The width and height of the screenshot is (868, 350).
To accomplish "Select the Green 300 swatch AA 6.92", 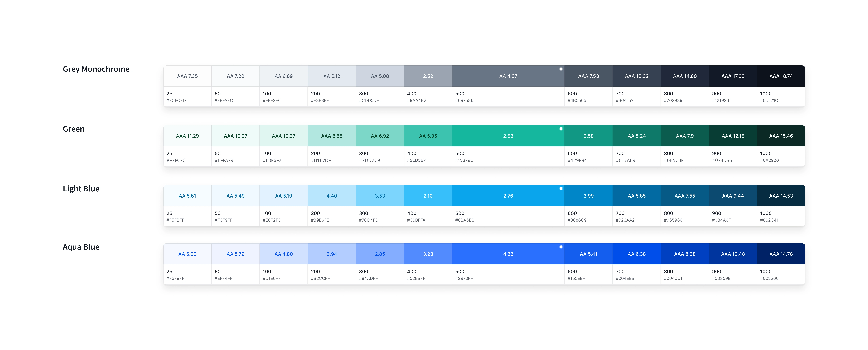I will point(380,136).
